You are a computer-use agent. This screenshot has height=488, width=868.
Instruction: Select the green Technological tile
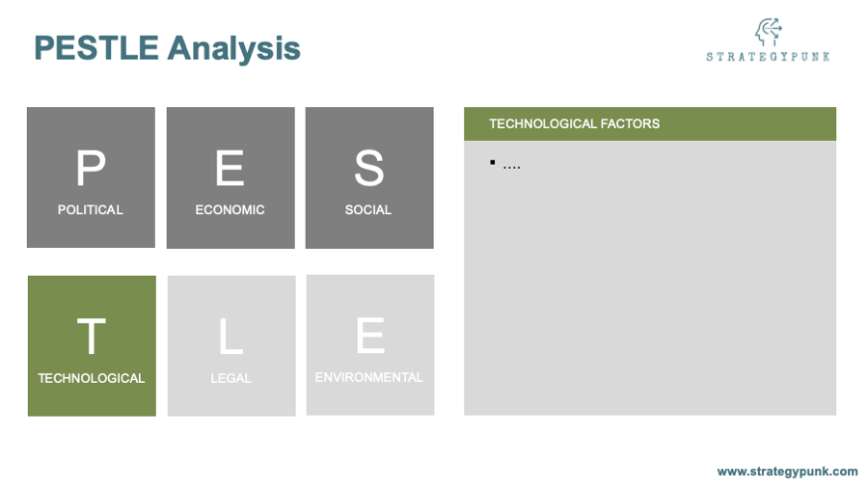pos(92,346)
